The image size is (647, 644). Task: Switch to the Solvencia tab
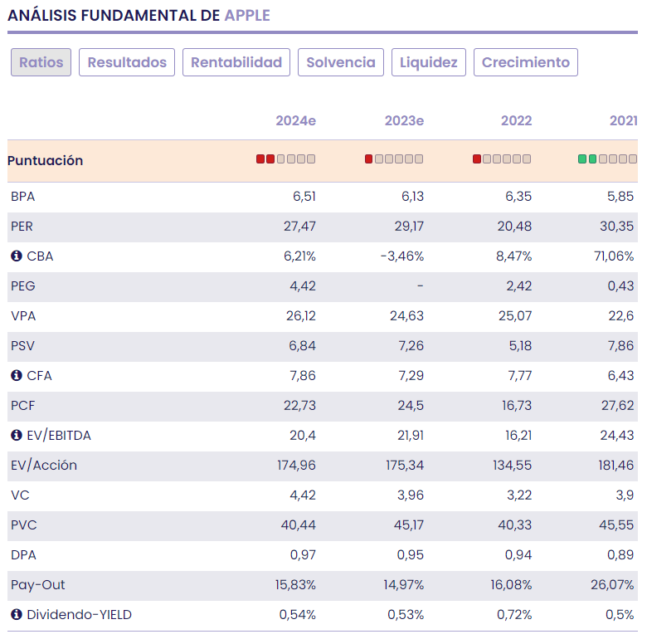tap(341, 62)
